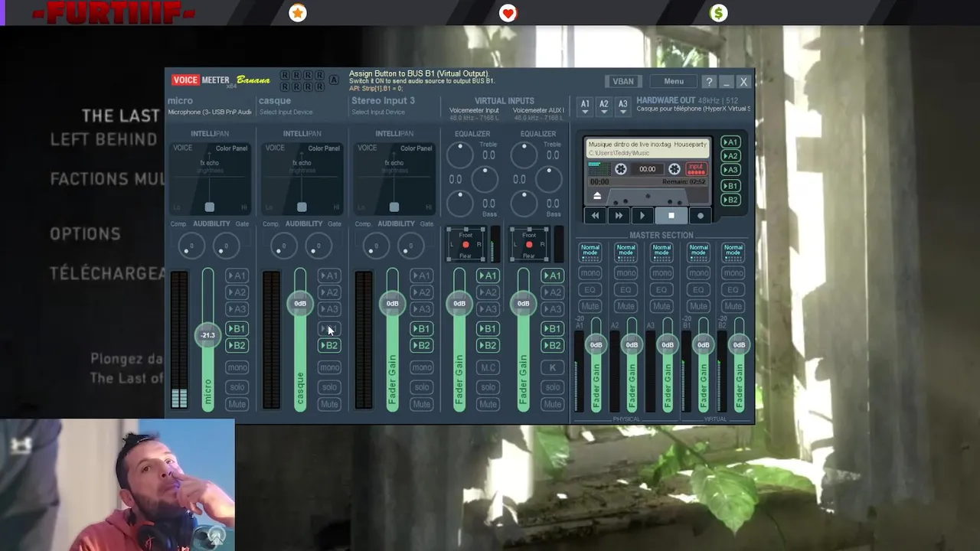980x551 pixels.
Task: Mute the Stereo Input 3 strip
Action: click(x=421, y=404)
